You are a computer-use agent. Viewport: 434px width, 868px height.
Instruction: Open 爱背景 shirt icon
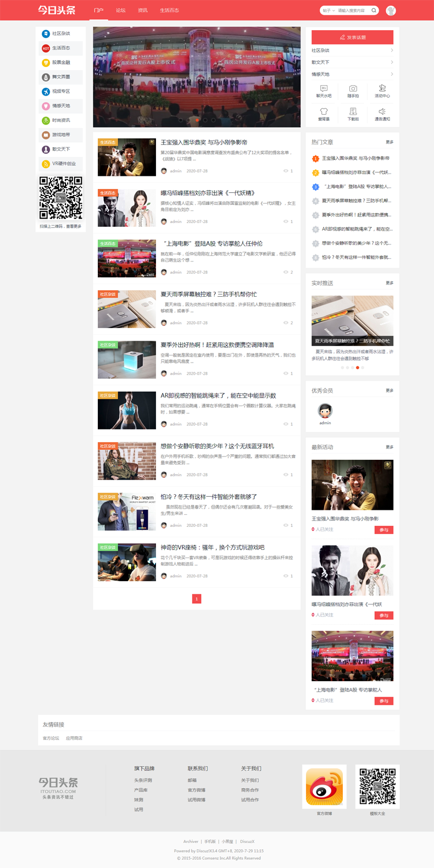(324, 112)
